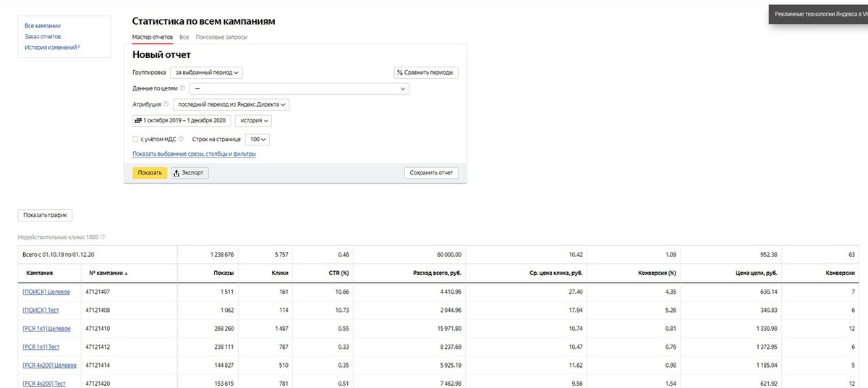Click the 'Расход всего, руб.' column header

point(435,274)
